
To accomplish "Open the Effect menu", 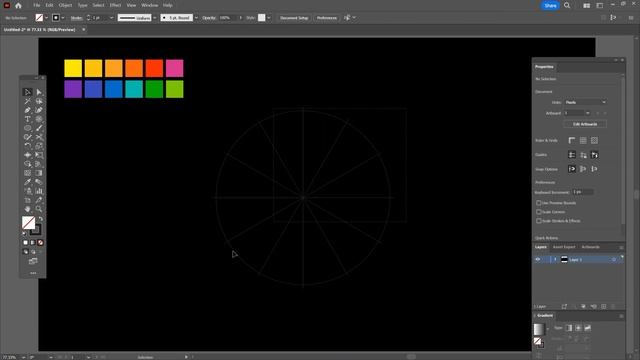I will pos(116,5).
